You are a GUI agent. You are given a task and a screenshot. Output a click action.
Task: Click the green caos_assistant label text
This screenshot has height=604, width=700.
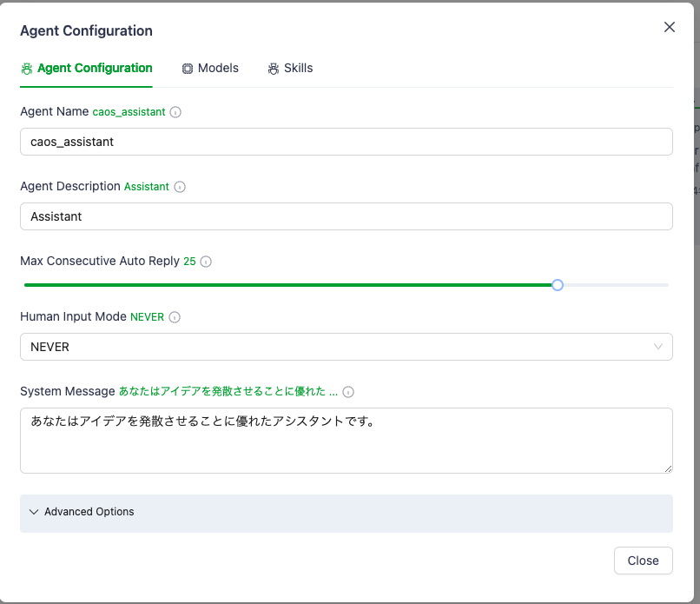coord(129,112)
